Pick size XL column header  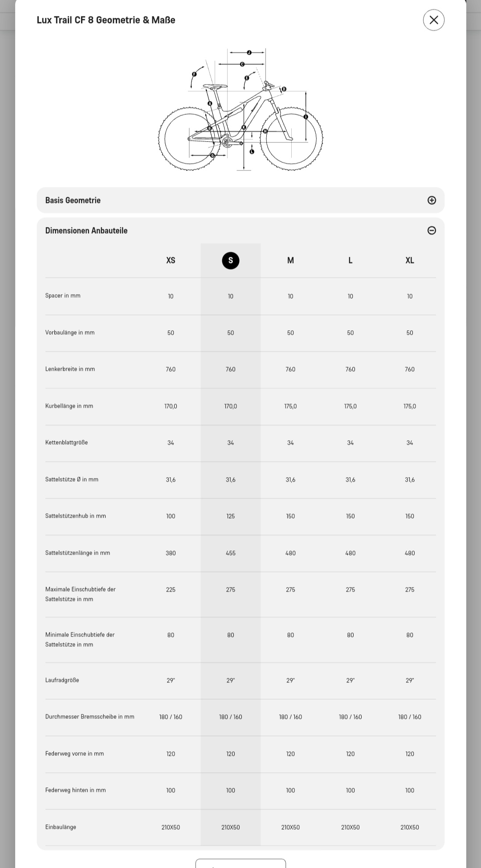pos(410,260)
